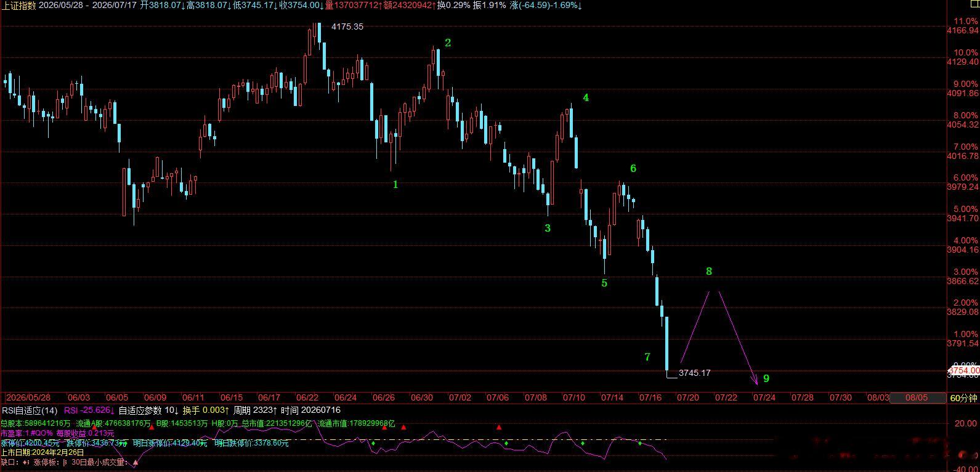Click the RSI -25.626 readout

(89, 410)
